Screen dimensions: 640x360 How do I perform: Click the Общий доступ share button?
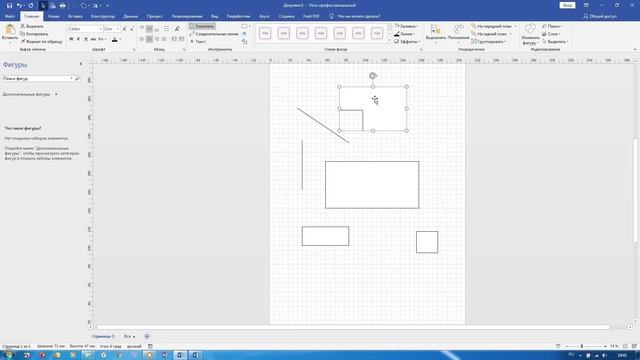pyautogui.click(x=600, y=16)
